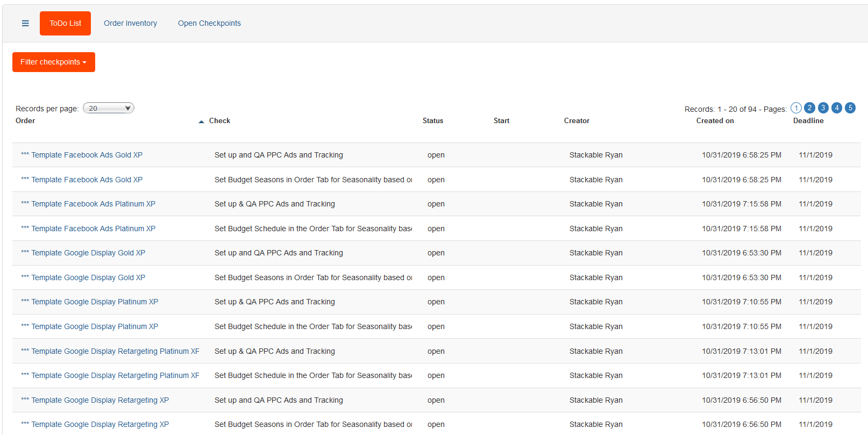The width and height of the screenshot is (868, 435).
Task: Open Google Display Retargeting Platinum order with QA PPC check
Action: click(x=110, y=351)
